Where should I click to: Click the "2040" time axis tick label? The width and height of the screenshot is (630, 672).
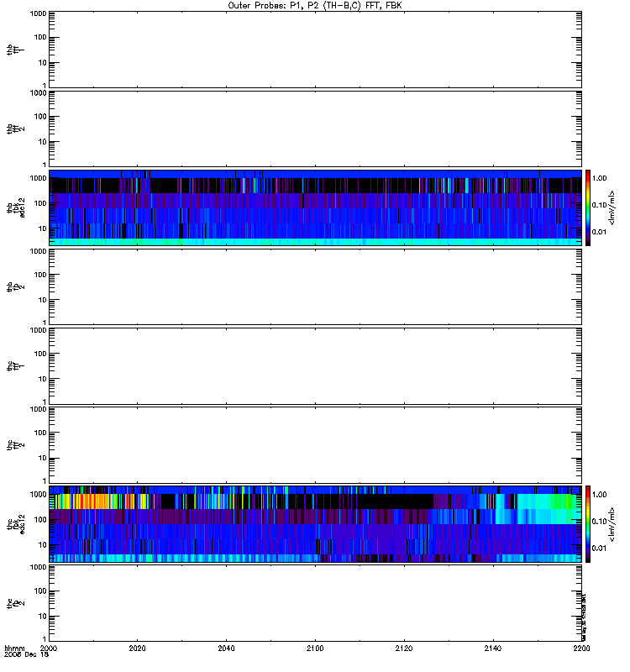pos(226,648)
